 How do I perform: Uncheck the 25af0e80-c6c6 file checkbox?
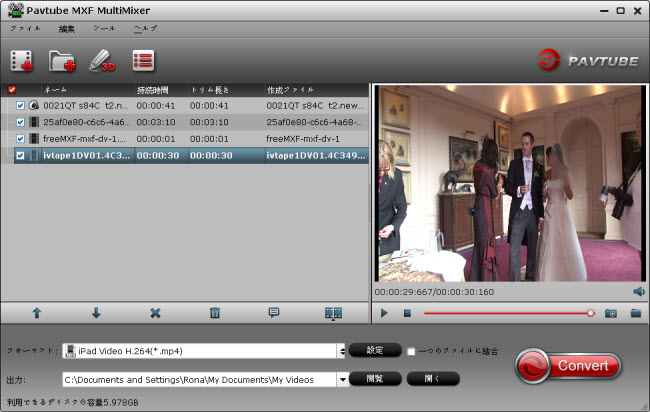[20, 122]
